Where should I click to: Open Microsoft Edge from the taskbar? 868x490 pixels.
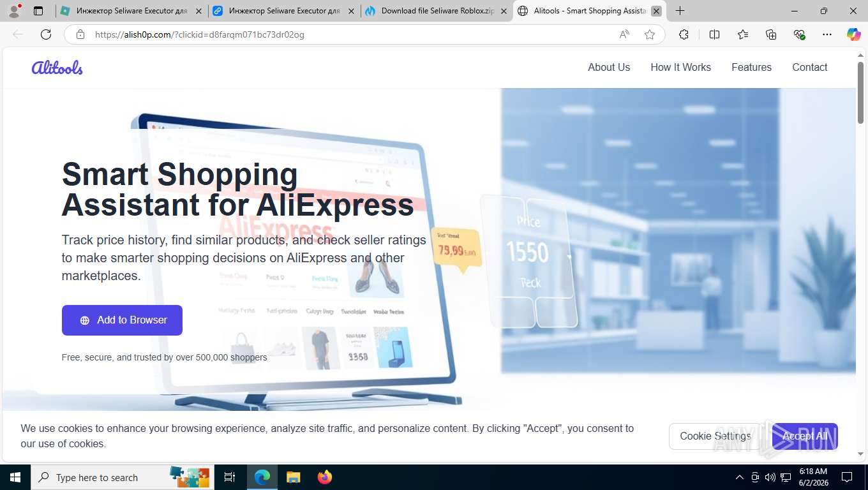[x=262, y=477]
